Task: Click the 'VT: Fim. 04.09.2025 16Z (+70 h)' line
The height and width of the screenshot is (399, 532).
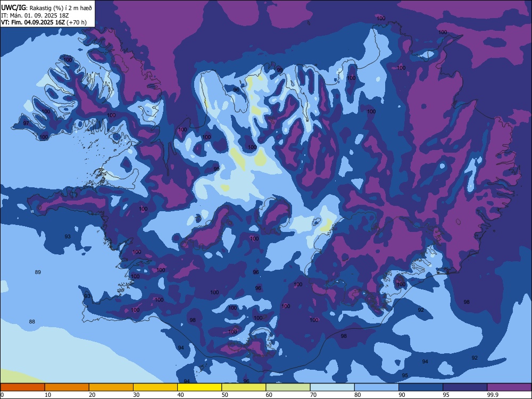Action: click(44, 22)
